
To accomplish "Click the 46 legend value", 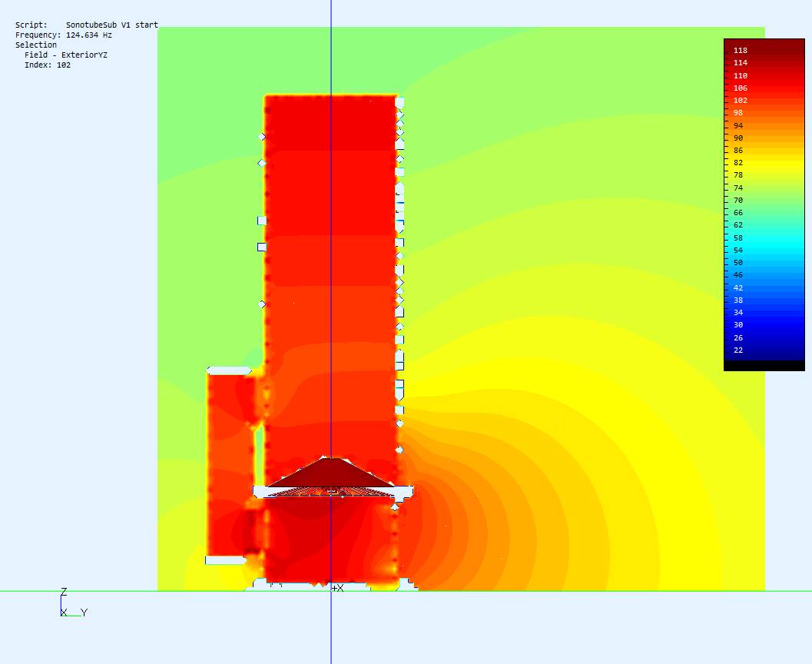I will 738,275.
